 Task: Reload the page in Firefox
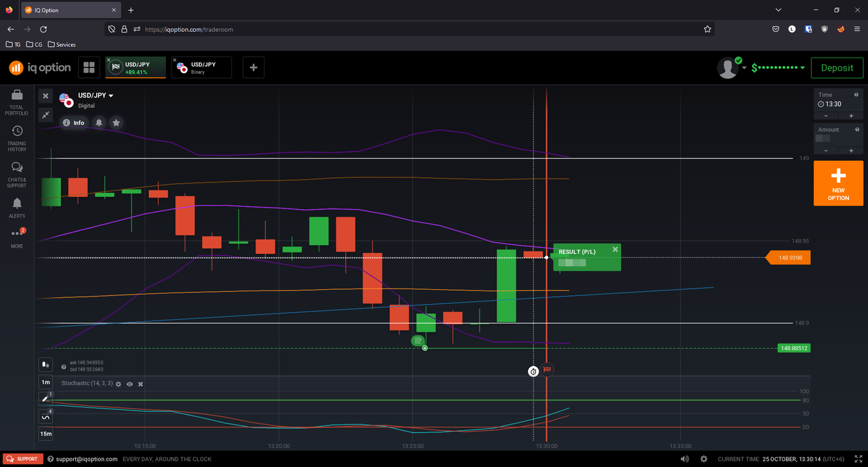click(43, 29)
